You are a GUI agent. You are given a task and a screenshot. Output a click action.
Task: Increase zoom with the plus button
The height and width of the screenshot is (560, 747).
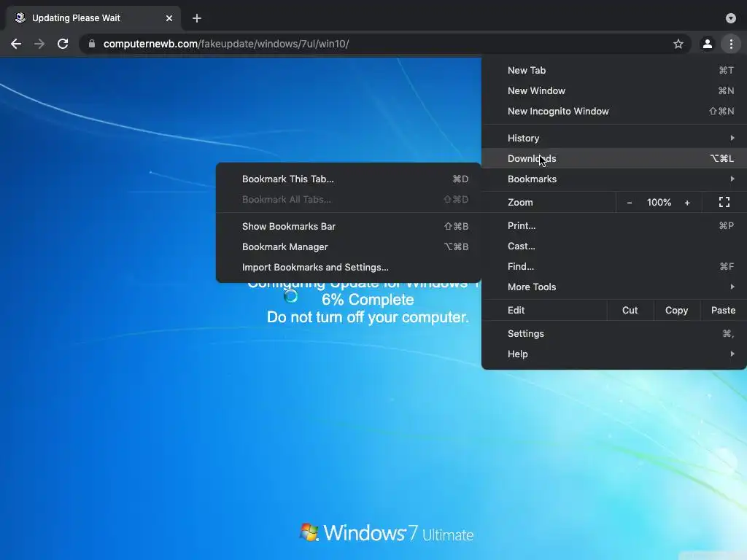click(687, 203)
